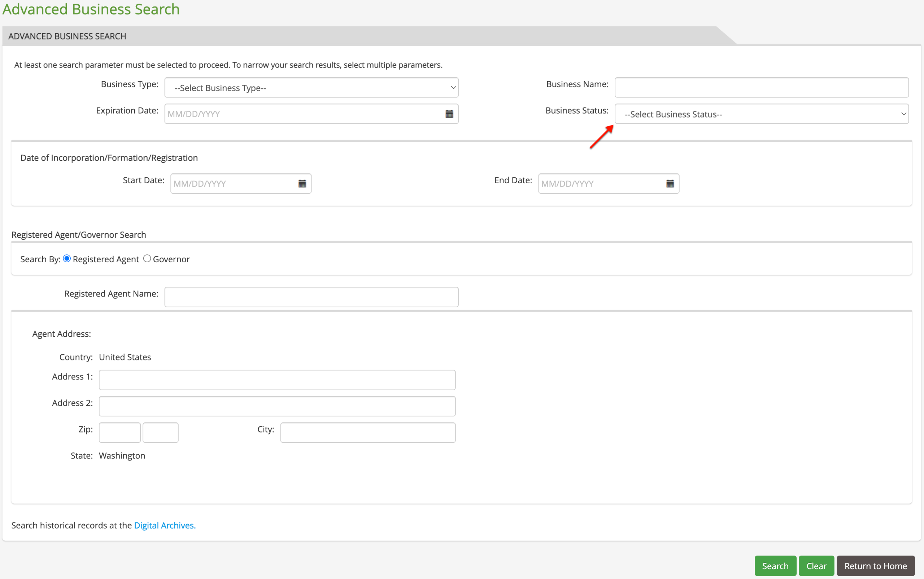Click the 'Business Type:' label
The height and width of the screenshot is (579, 924).
click(x=130, y=84)
